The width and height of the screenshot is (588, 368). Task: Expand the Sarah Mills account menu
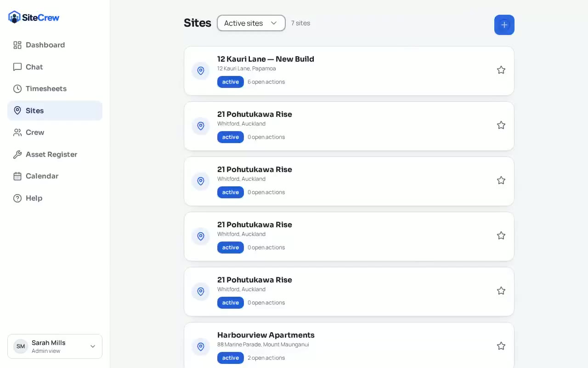55,346
